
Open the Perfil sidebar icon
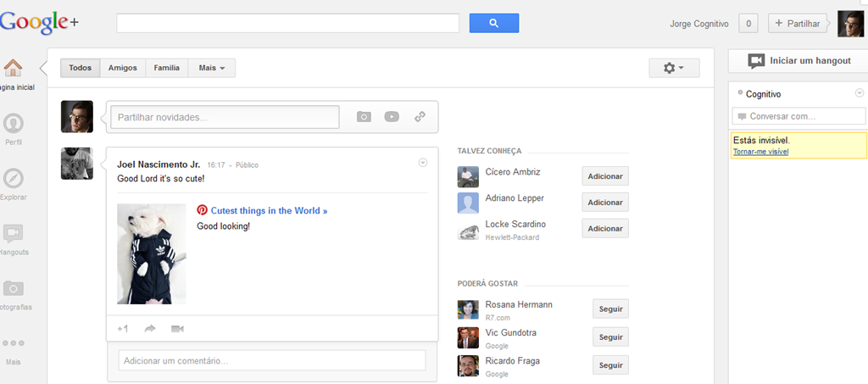click(13, 123)
